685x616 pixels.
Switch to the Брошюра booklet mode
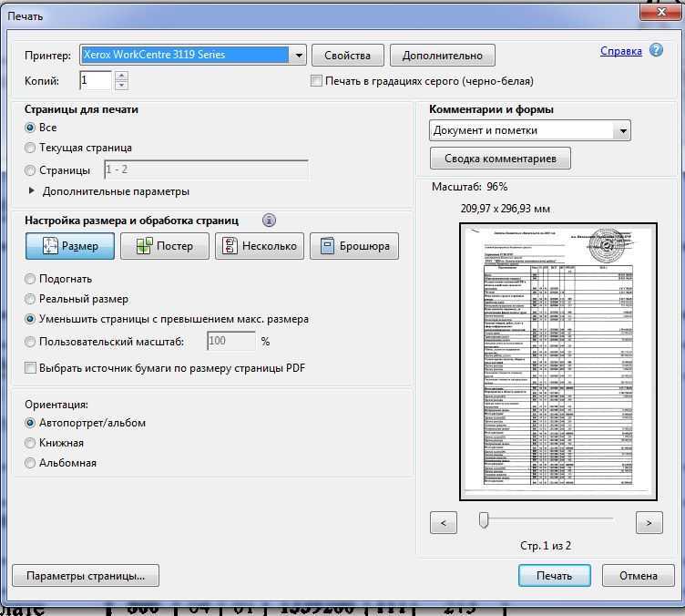(x=354, y=246)
